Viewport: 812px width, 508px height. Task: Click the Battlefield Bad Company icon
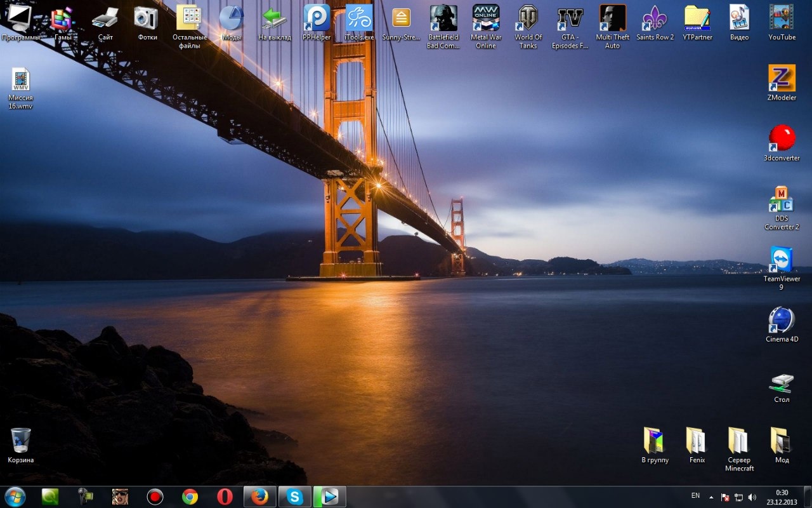coord(443,18)
